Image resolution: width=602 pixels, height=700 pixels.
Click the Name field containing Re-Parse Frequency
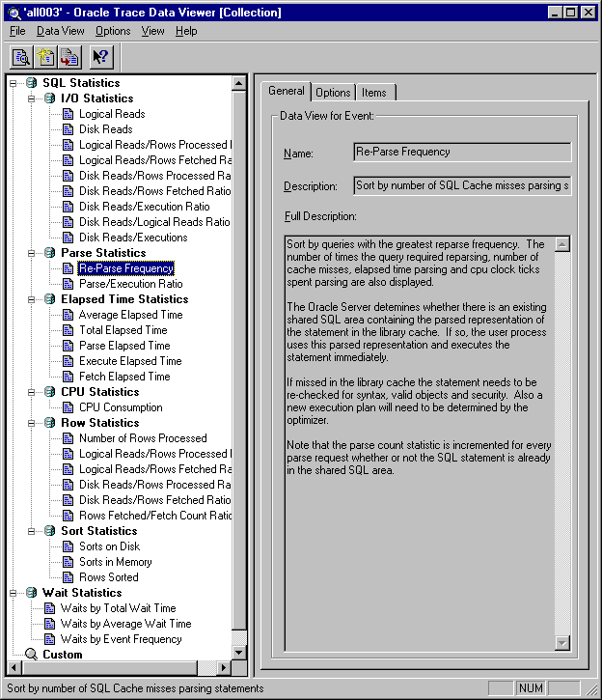coord(462,153)
